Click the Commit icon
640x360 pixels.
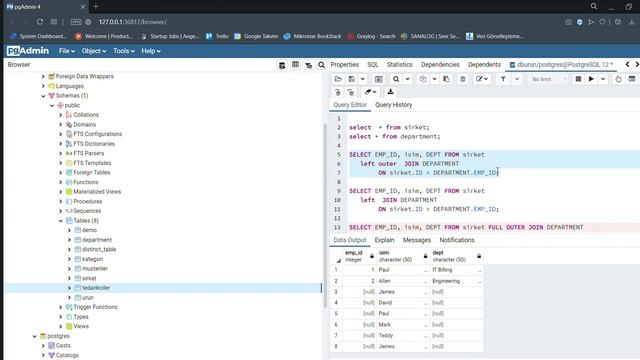coord(338,92)
